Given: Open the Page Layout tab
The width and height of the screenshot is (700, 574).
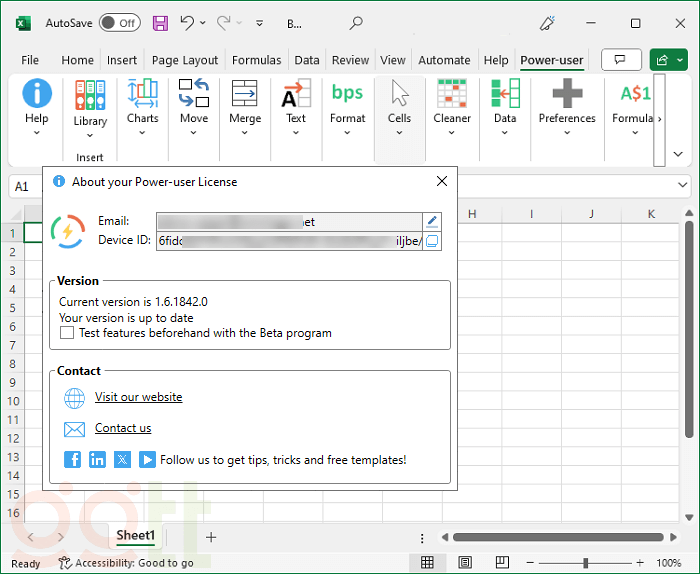Looking at the screenshot, I should [186, 60].
